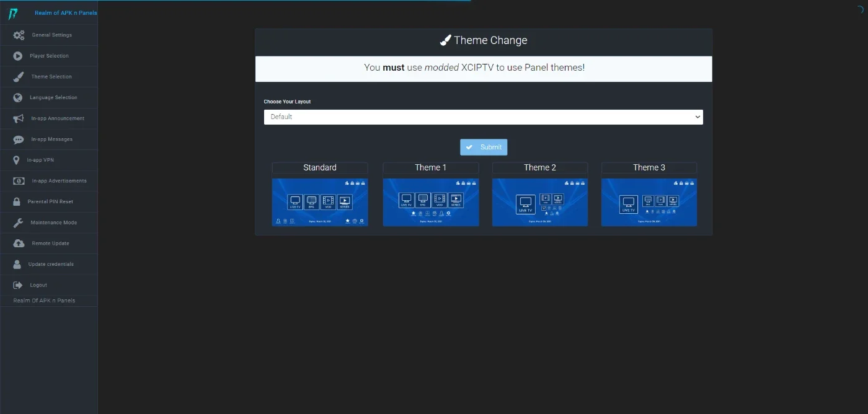Open In-app Announcement menu item
868x414 pixels.
(x=49, y=118)
